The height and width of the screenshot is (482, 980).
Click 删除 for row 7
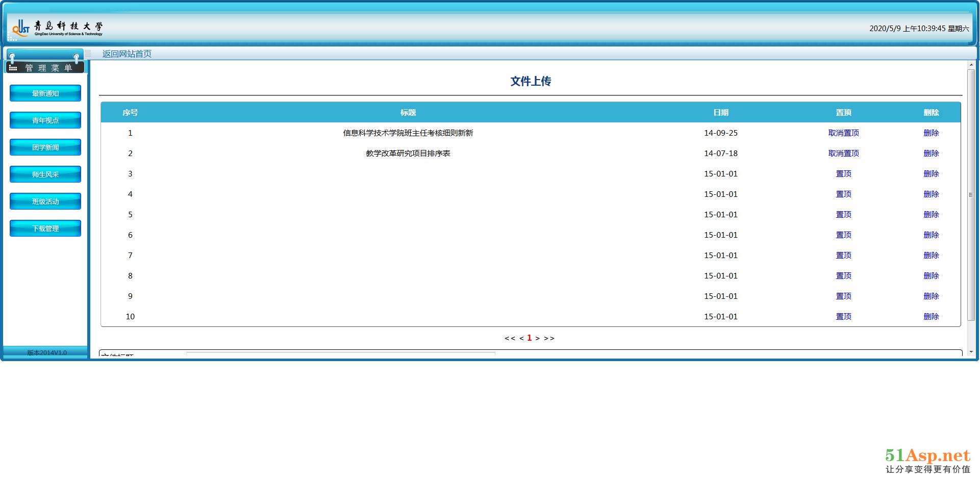(931, 255)
